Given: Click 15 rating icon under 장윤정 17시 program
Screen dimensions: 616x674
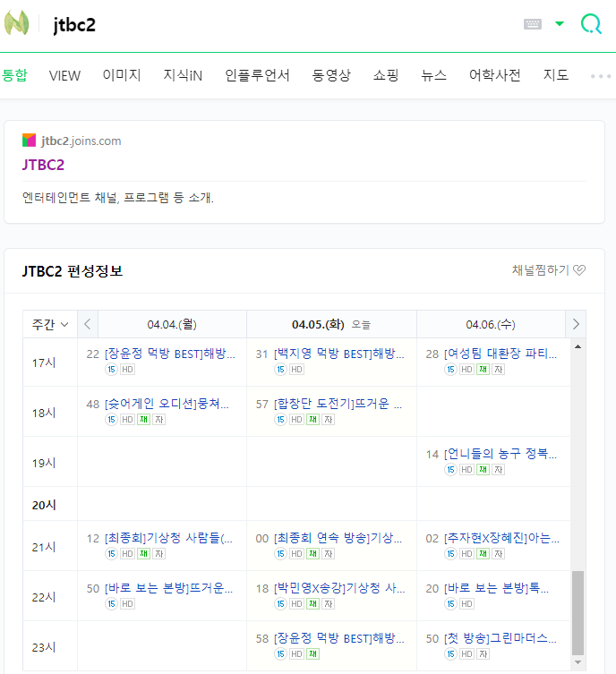Looking at the screenshot, I should click(x=111, y=370).
